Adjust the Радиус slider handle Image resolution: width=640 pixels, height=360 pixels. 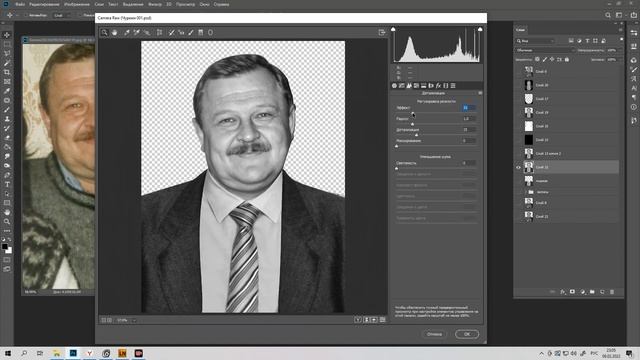[412, 124]
